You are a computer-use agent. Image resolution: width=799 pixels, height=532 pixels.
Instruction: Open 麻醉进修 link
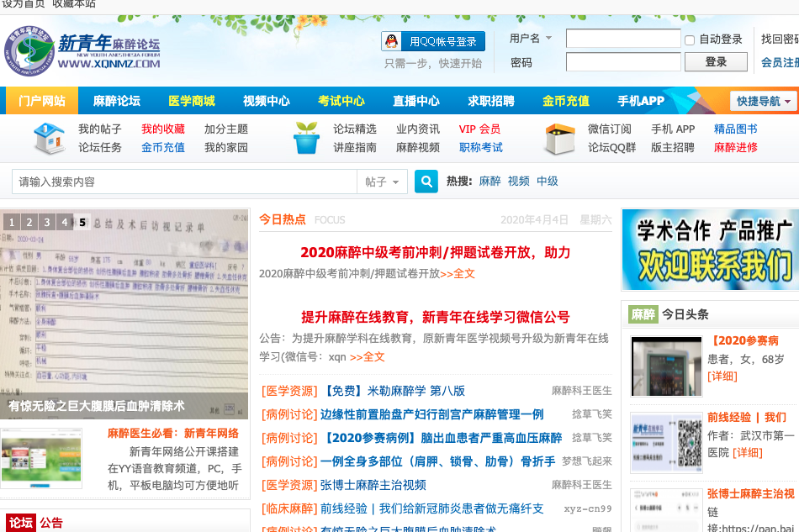click(736, 148)
